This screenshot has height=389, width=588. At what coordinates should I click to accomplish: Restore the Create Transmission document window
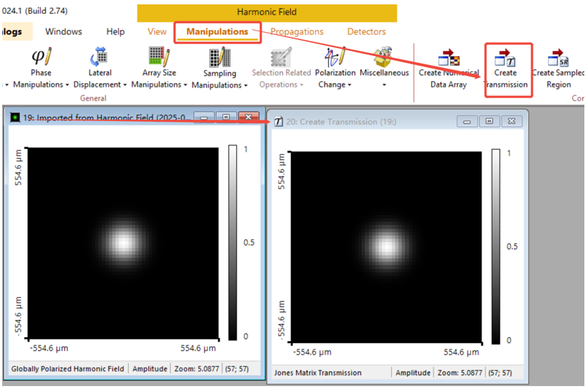(x=490, y=121)
